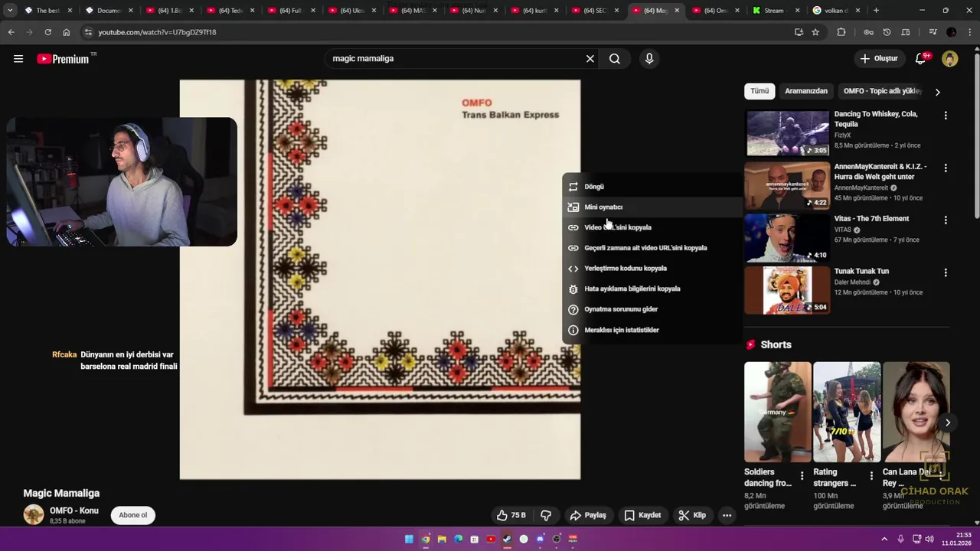
Task: Click the Klip clip button
Action: (692, 515)
